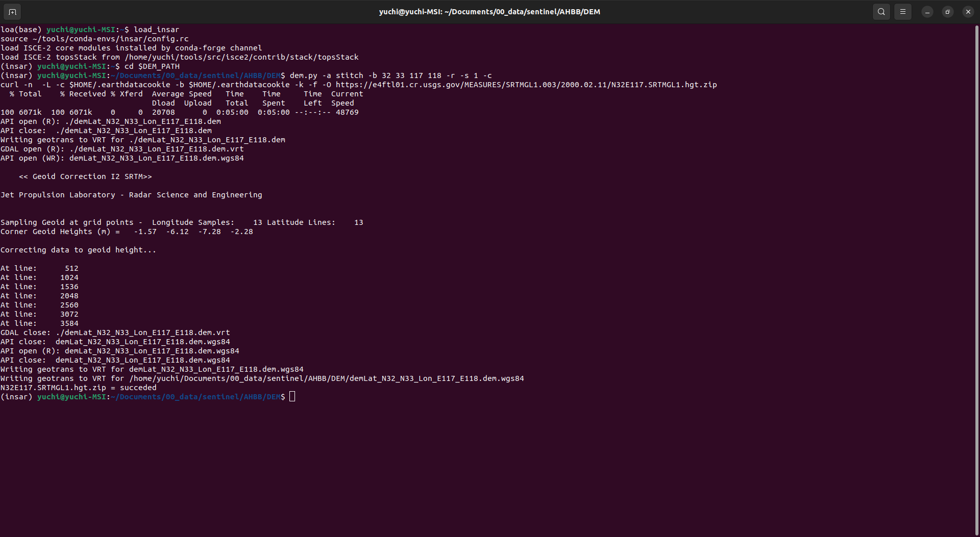Image resolution: width=980 pixels, height=537 pixels.
Task: Click 'load ISCE-2 core modules' line
Action: click(x=131, y=48)
